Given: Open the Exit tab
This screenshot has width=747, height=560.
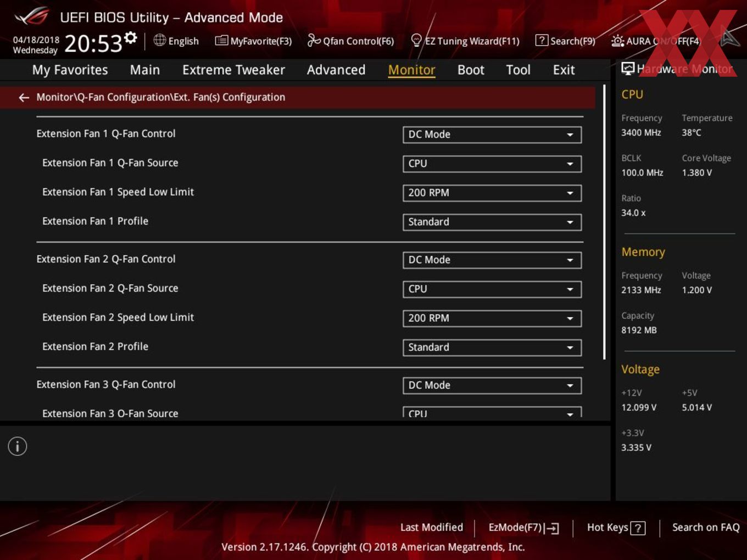Looking at the screenshot, I should click(564, 70).
